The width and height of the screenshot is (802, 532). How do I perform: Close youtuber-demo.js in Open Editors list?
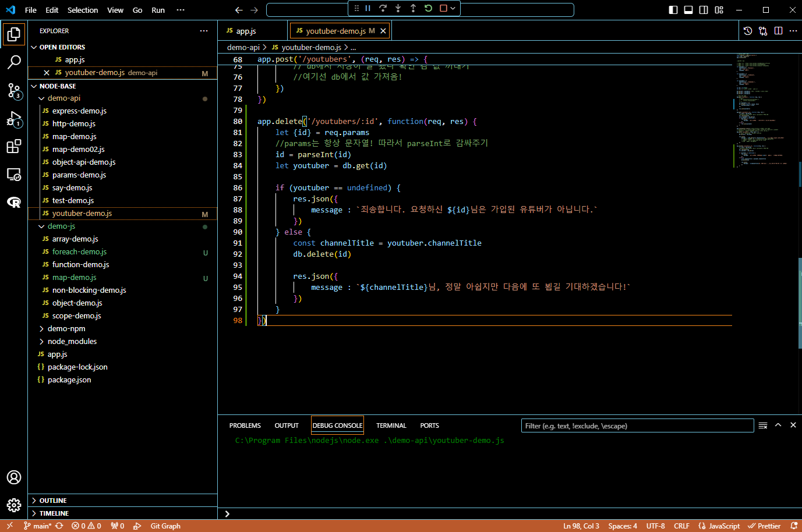47,73
